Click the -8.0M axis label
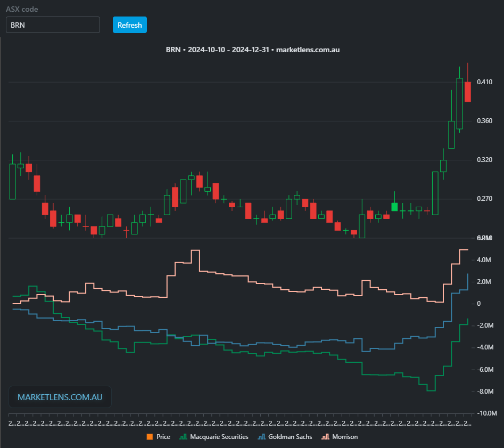Screen dimensions: 504x448 [486, 392]
